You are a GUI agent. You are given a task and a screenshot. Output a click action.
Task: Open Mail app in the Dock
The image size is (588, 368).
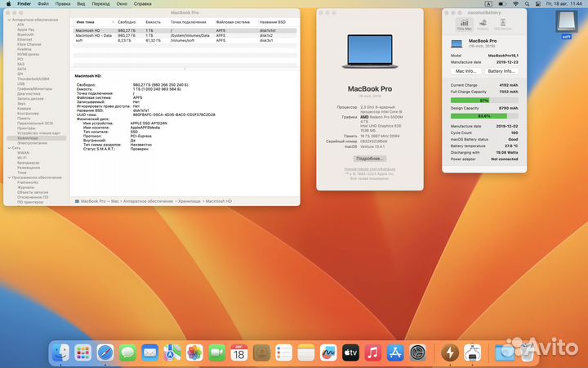[x=150, y=353]
